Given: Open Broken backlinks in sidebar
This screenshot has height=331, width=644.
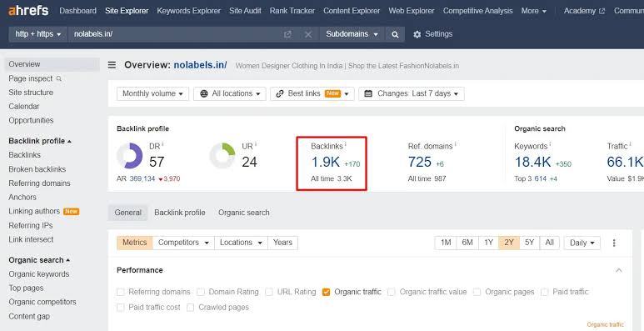Looking at the screenshot, I should 37,169.
